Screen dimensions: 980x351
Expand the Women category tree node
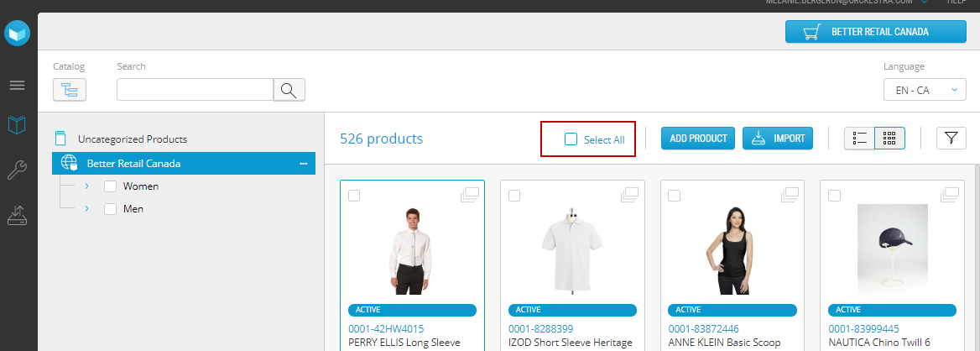86,186
